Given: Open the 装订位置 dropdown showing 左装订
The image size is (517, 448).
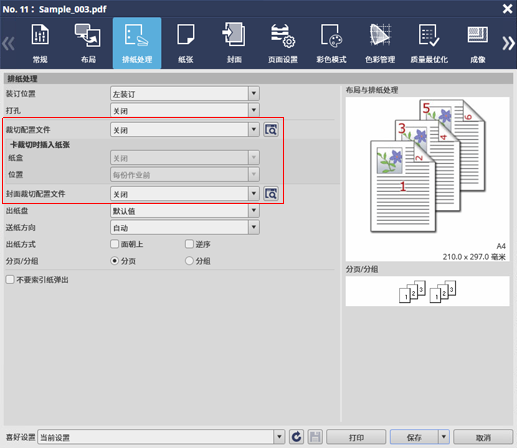Looking at the screenshot, I should 185,94.
